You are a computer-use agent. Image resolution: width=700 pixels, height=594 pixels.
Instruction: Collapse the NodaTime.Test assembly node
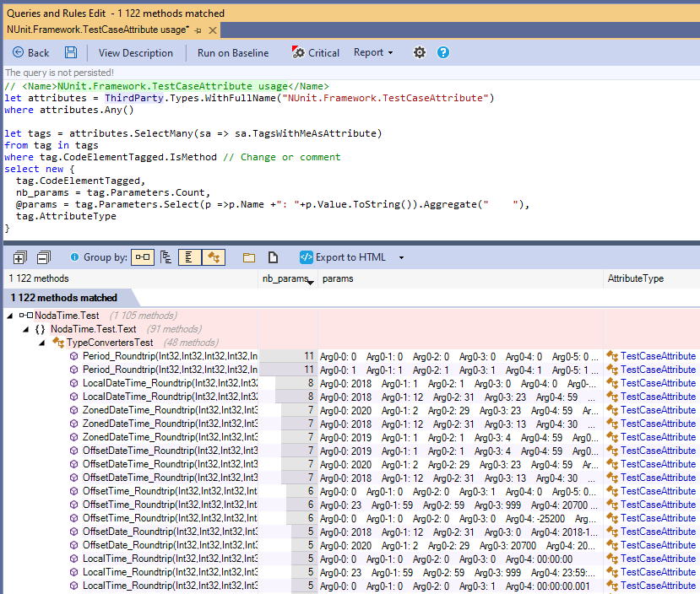[x=10, y=316]
